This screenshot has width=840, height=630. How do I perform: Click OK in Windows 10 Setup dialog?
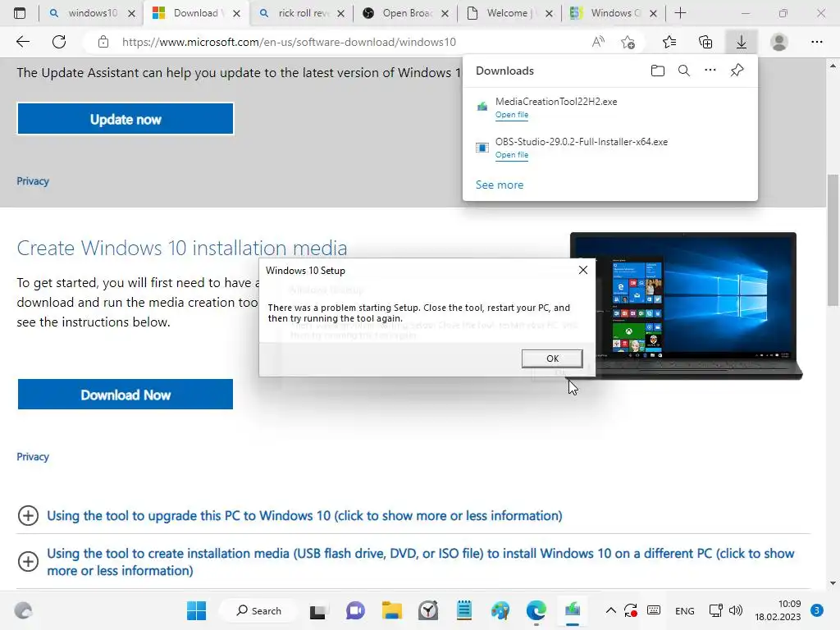point(552,358)
